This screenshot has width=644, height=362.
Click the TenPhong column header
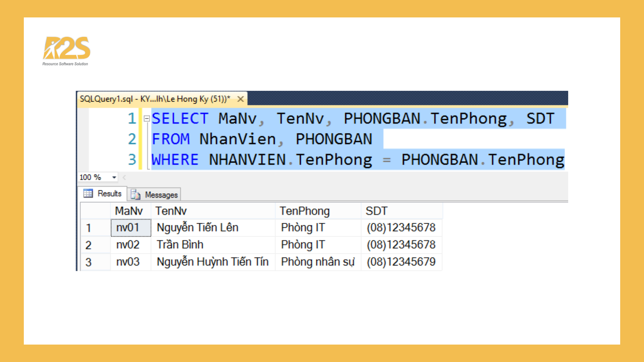pos(305,210)
